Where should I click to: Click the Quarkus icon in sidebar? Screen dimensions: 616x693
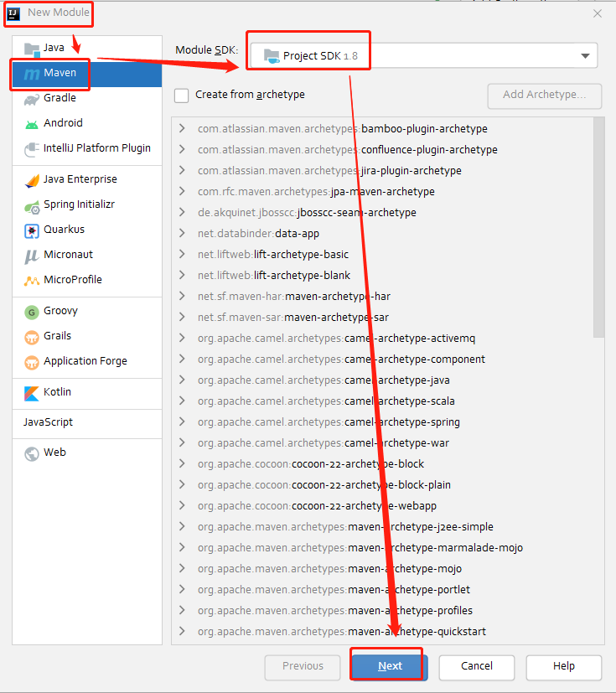[x=31, y=230]
